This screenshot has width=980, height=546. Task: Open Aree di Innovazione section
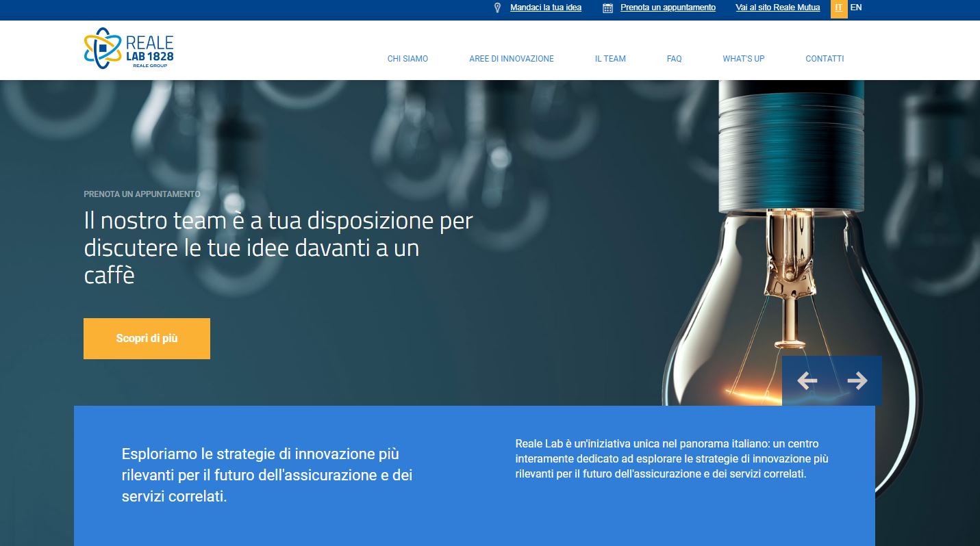click(512, 59)
